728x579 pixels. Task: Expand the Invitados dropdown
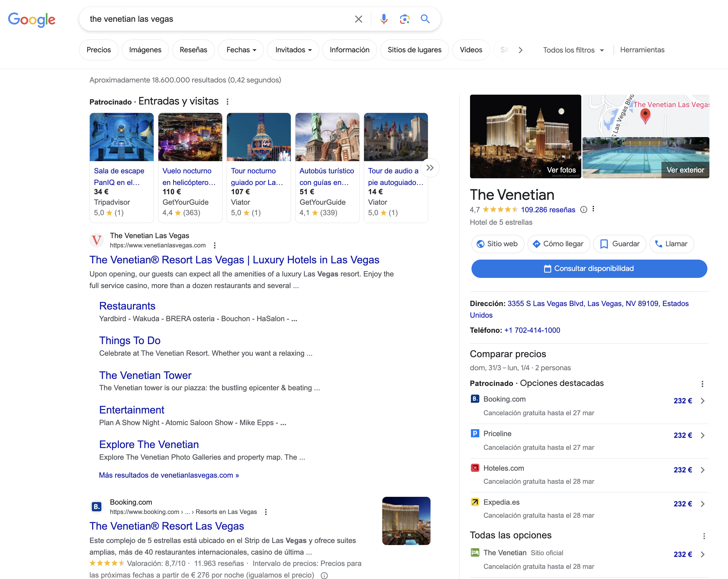[293, 50]
